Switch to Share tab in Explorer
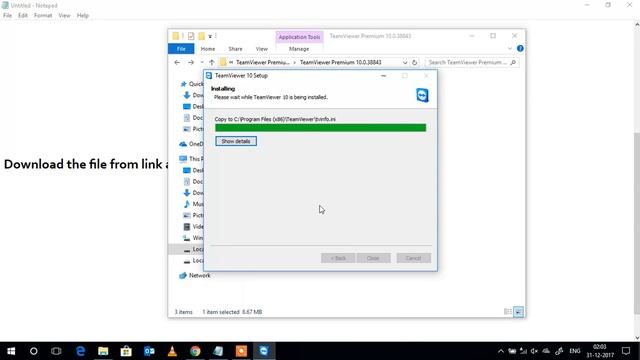Image resolution: width=640 pixels, height=360 pixels. click(235, 49)
